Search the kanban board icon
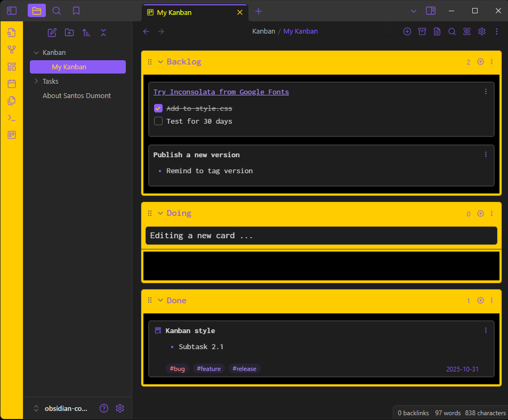 (452, 31)
